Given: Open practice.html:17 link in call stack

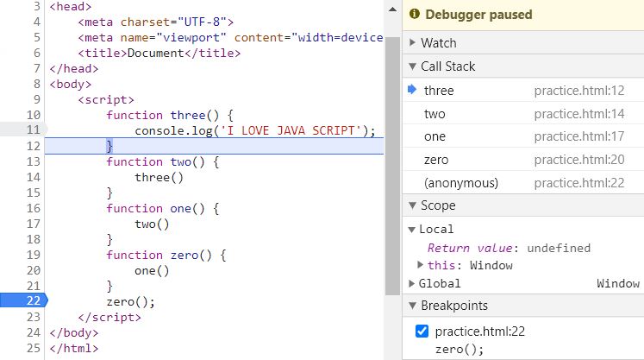Looking at the screenshot, I should 579,136.
